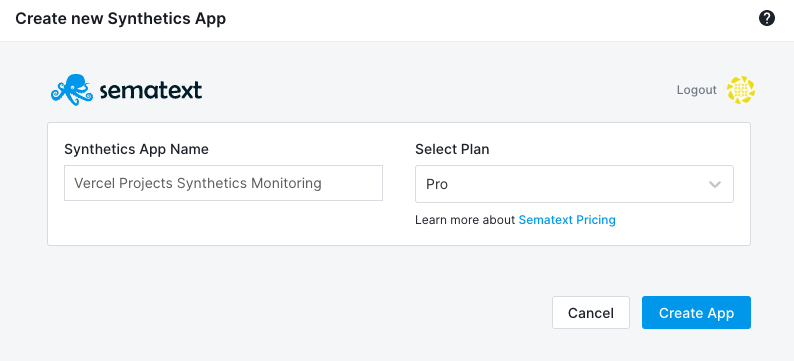Screen dimensions: 794x361
Task: Click the blue Sematext octopus logo
Action: point(72,90)
